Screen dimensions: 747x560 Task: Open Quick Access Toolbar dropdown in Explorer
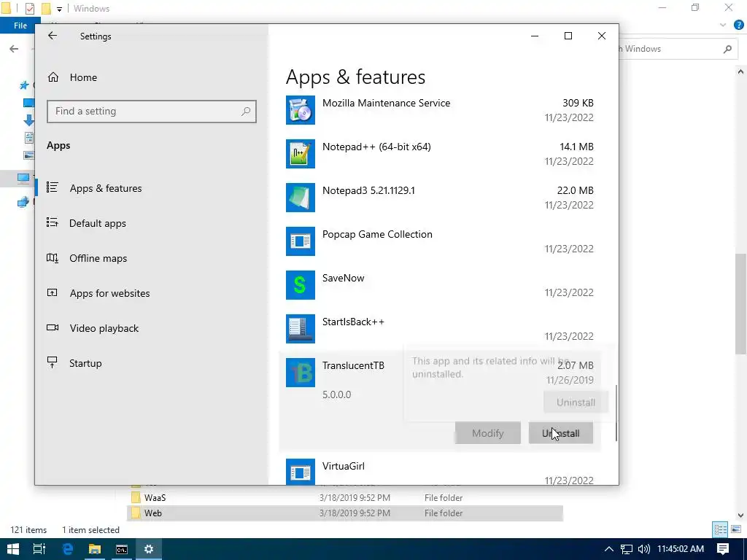click(59, 9)
